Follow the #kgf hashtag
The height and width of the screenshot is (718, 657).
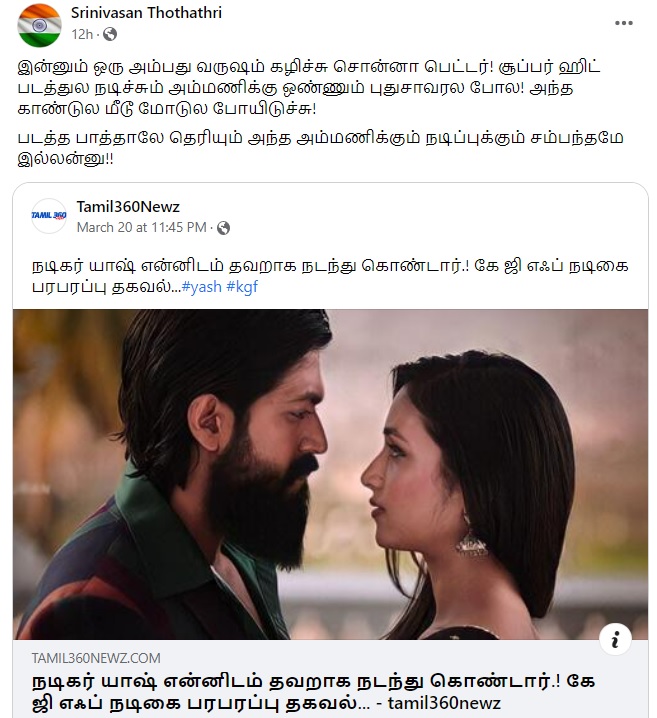tap(242, 287)
